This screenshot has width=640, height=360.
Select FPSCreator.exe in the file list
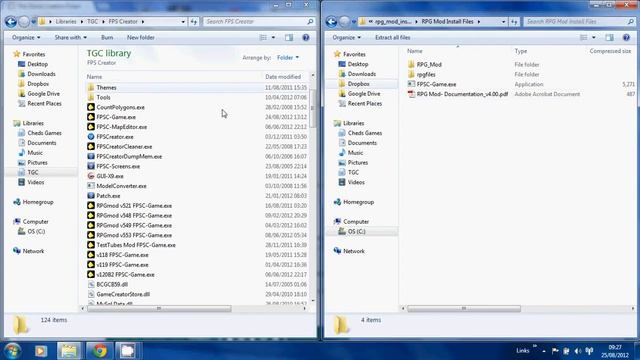(115, 137)
